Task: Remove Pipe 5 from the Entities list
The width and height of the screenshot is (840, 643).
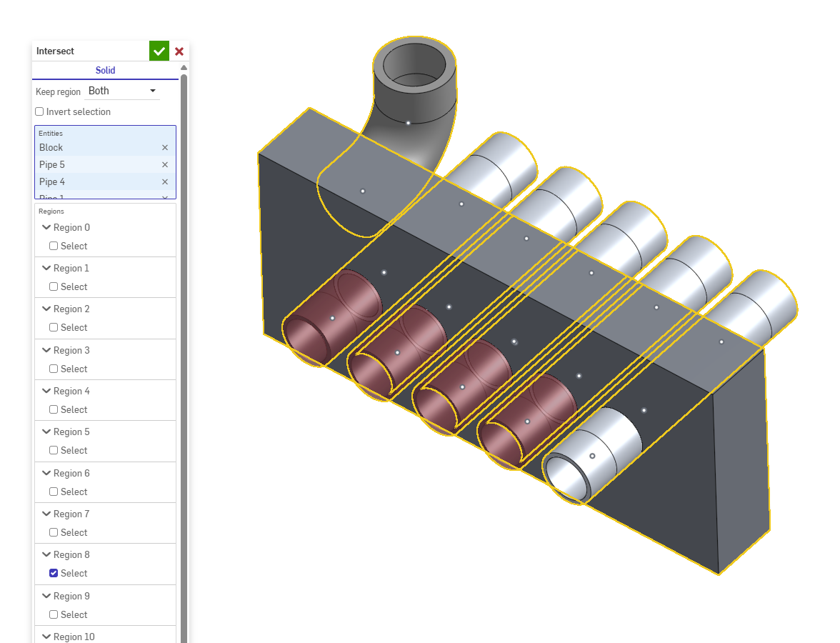Action: (x=165, y=164)
